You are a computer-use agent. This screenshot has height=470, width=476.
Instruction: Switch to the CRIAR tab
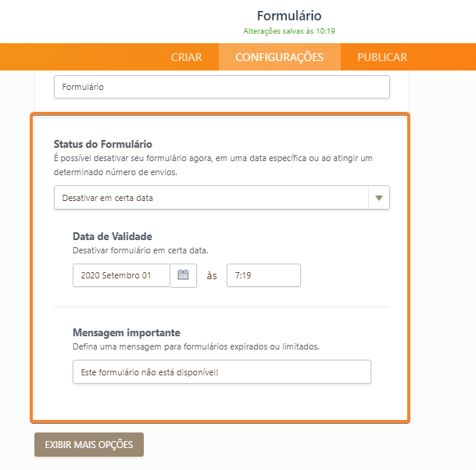186,57
